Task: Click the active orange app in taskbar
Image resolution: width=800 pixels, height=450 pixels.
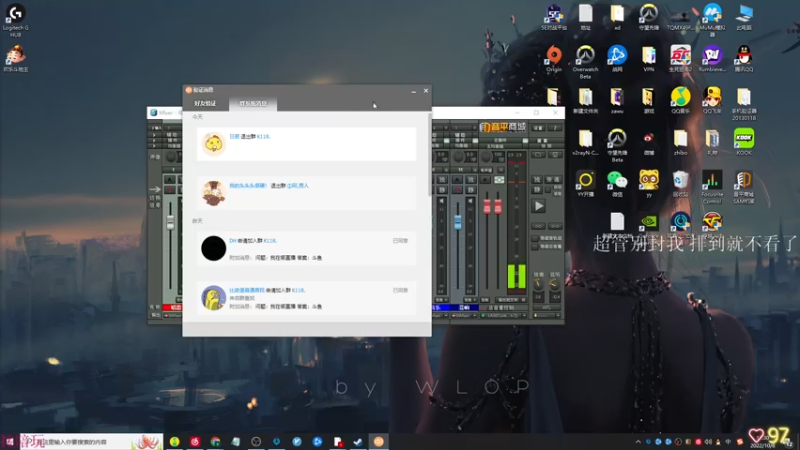Action: point(379,442)
